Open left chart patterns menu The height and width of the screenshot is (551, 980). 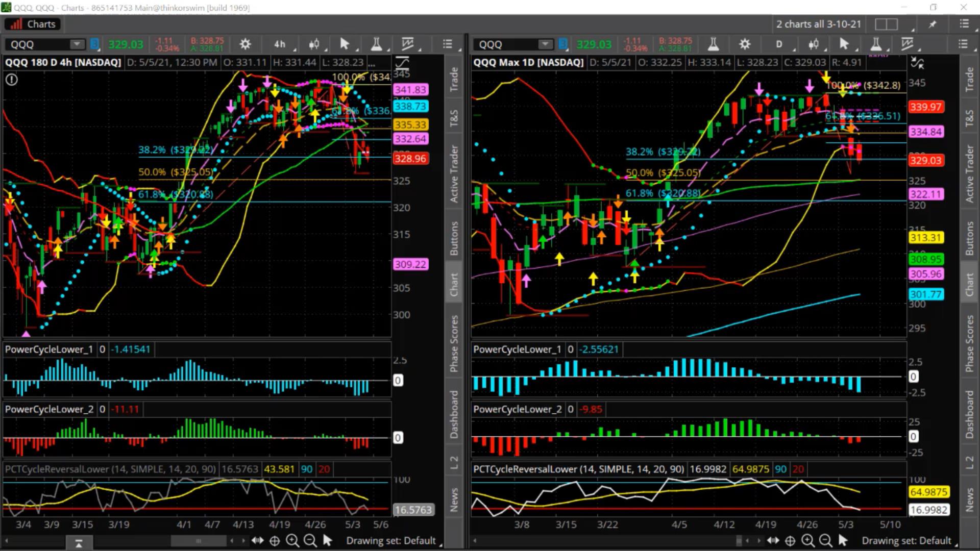click(x=408, y=44)
